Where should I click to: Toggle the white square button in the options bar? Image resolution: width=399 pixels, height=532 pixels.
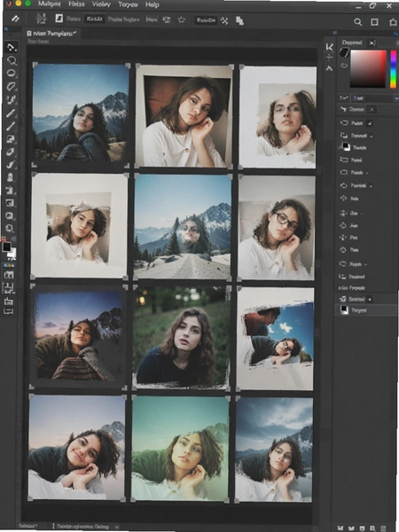pos(59,19)
